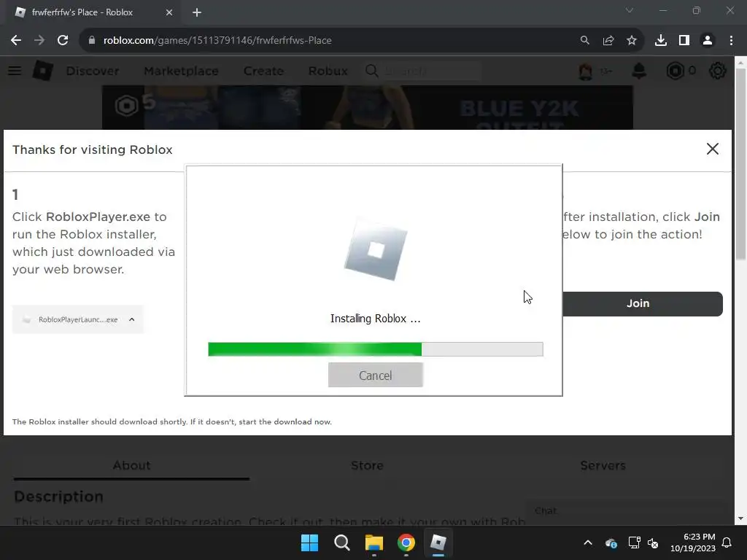
Task: Open the Robux balance icon
Action: coord(675,71)
